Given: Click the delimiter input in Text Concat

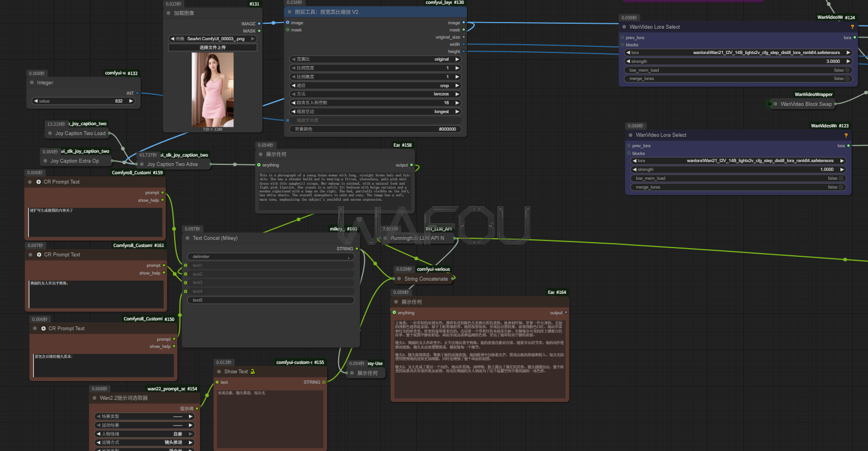Looking at the screenshot, I should coord(270,256).
